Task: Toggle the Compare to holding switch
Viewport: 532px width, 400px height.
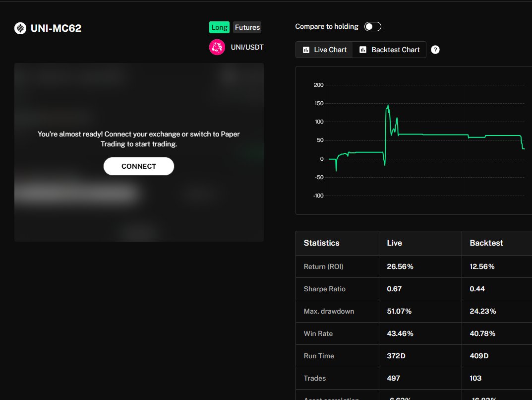Action: [373, 26]
